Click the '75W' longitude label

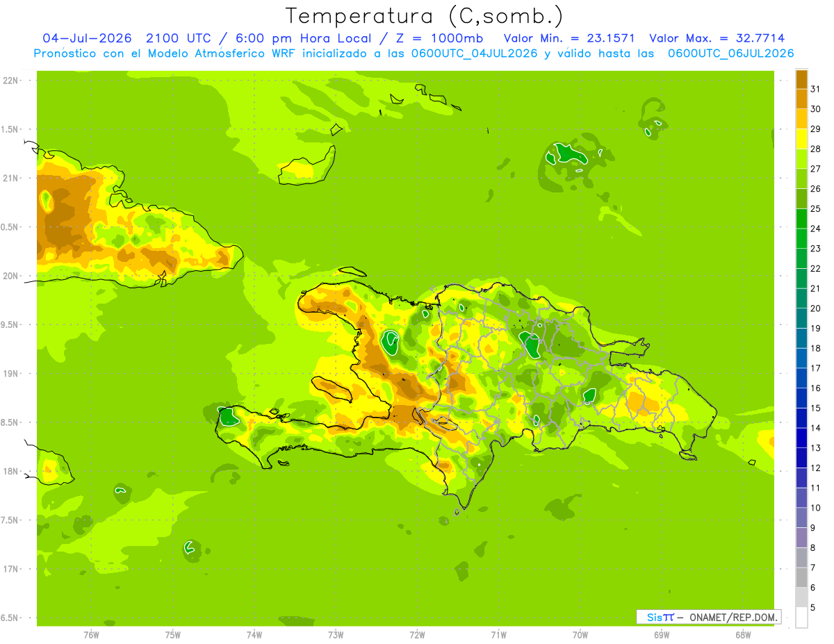click(x=173, y=634)
